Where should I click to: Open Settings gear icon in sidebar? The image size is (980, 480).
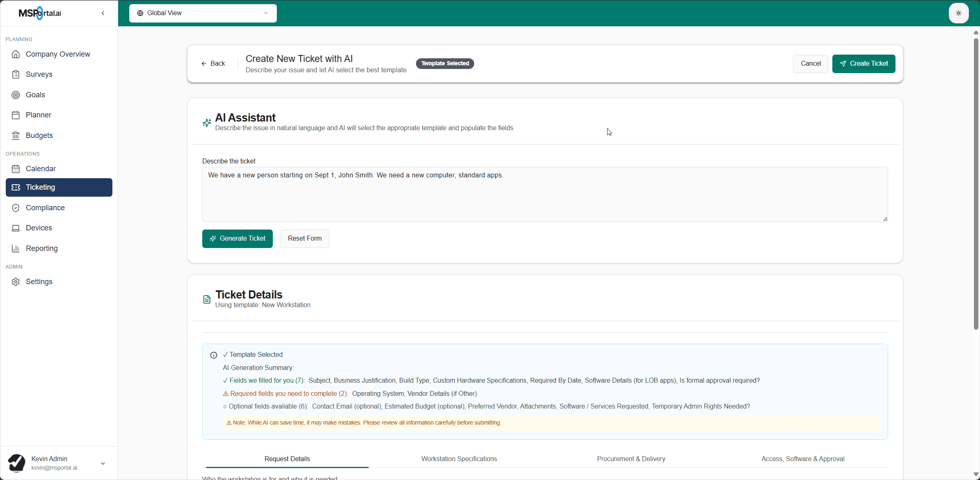[x=16, y=282]
